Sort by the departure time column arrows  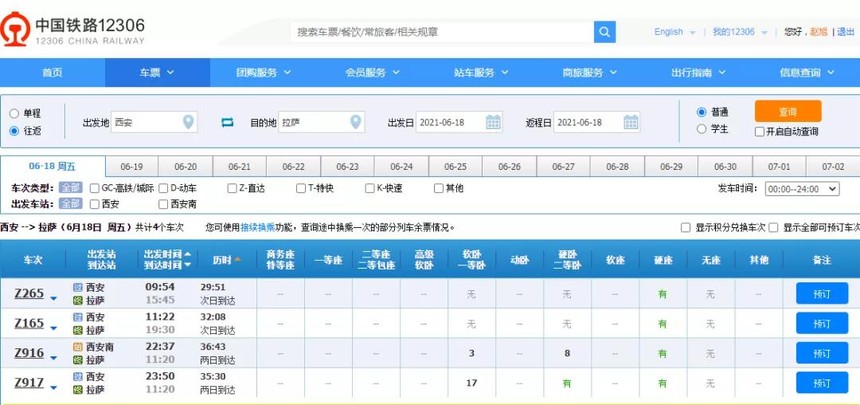click(x=188, y=259)
